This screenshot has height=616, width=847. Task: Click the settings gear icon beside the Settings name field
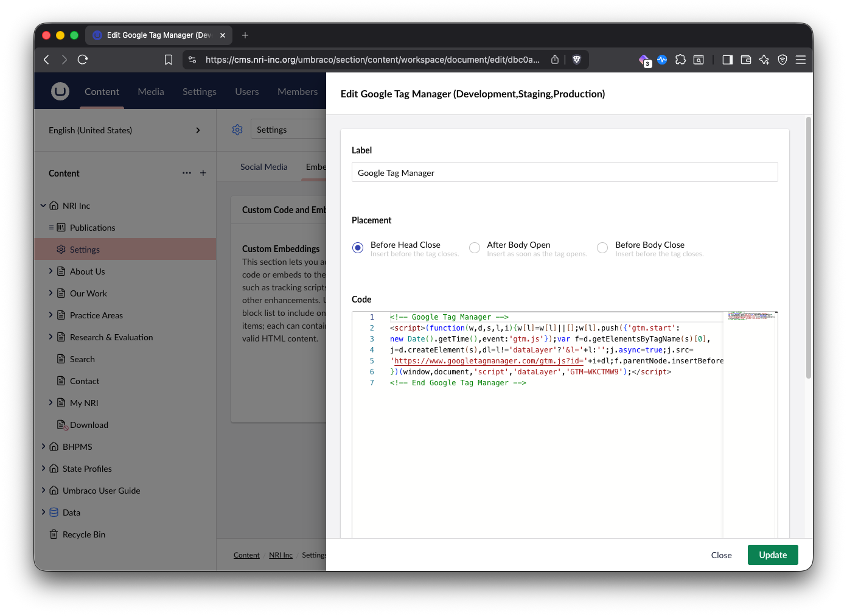(x=237, y=130)
